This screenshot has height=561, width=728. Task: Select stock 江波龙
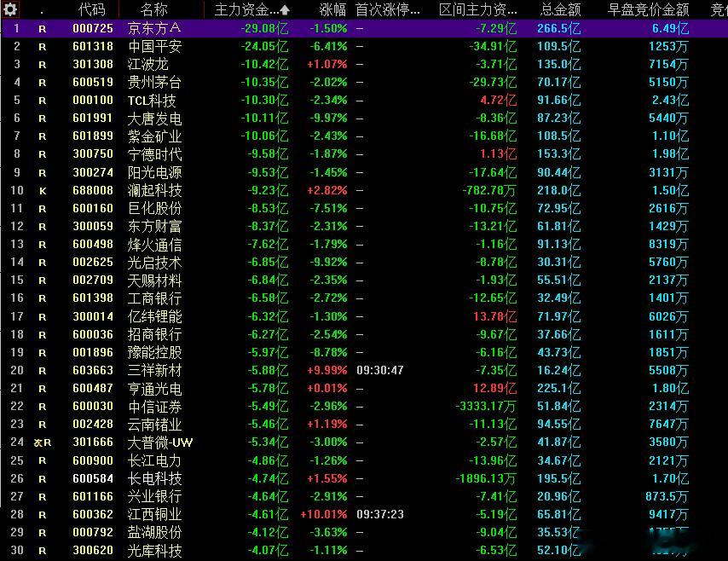click(147, 64)
